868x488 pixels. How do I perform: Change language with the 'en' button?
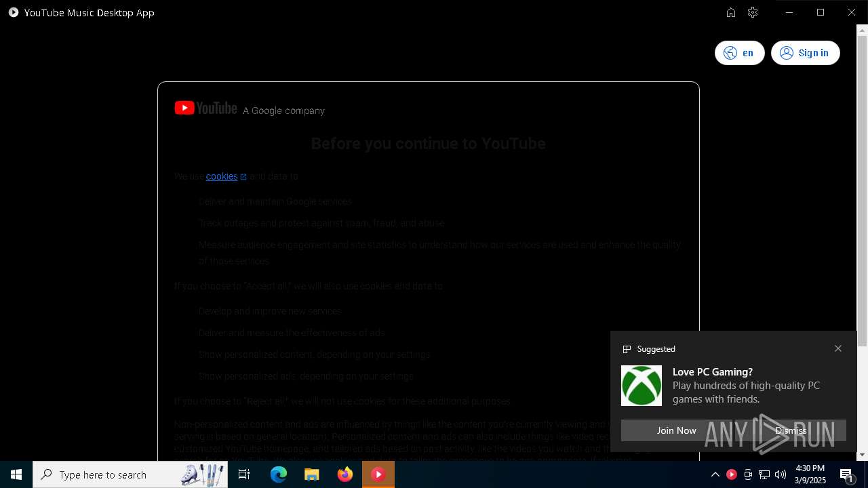(x=740, y=53)
